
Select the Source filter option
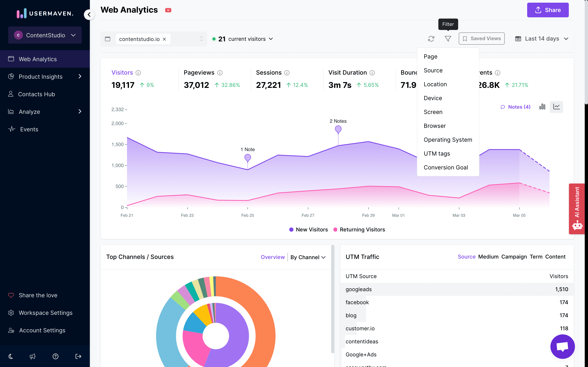click(433, 70)
